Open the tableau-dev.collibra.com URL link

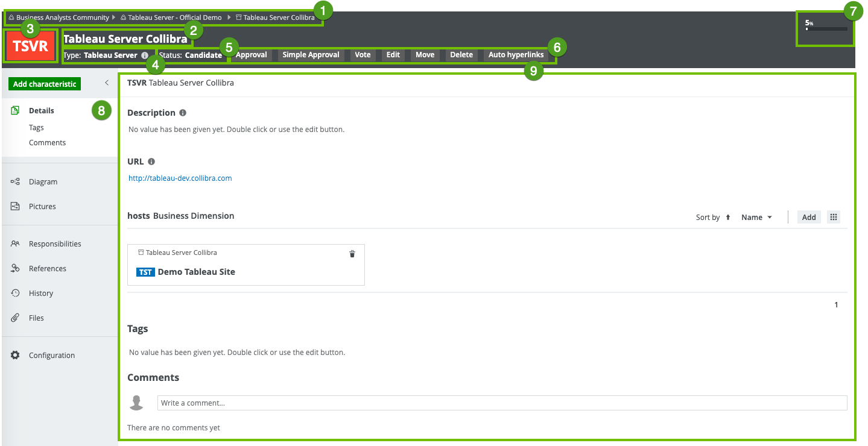click(180, 178)
